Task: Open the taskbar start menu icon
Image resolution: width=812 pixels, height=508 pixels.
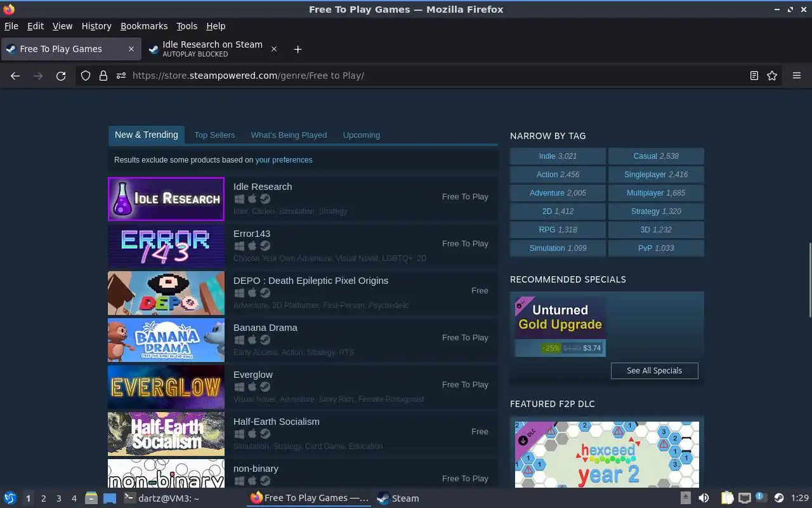Action: pyautogui.click(x=10, y=498)
